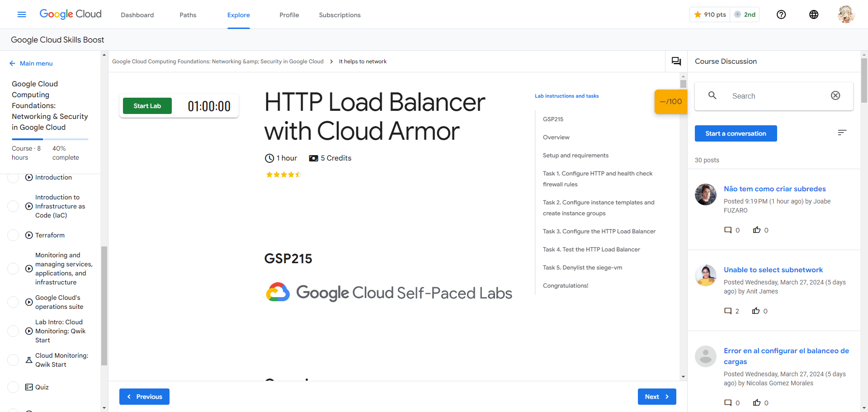Image resolution: width=868 pixels, height=412 pixels.
Task: Open the Profile tab
Action: tap(289, 15)
